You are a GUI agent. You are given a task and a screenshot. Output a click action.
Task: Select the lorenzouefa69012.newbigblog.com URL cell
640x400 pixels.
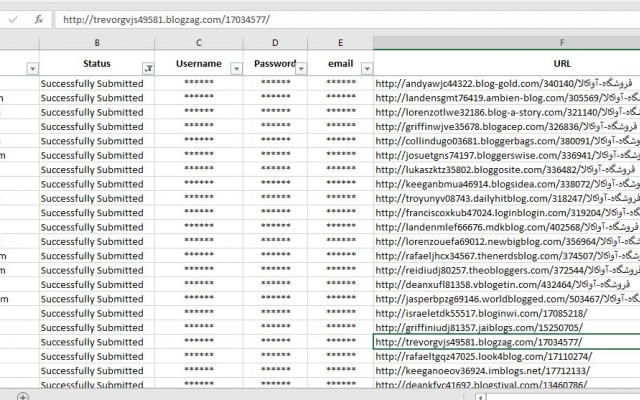[x=507, y=241]
